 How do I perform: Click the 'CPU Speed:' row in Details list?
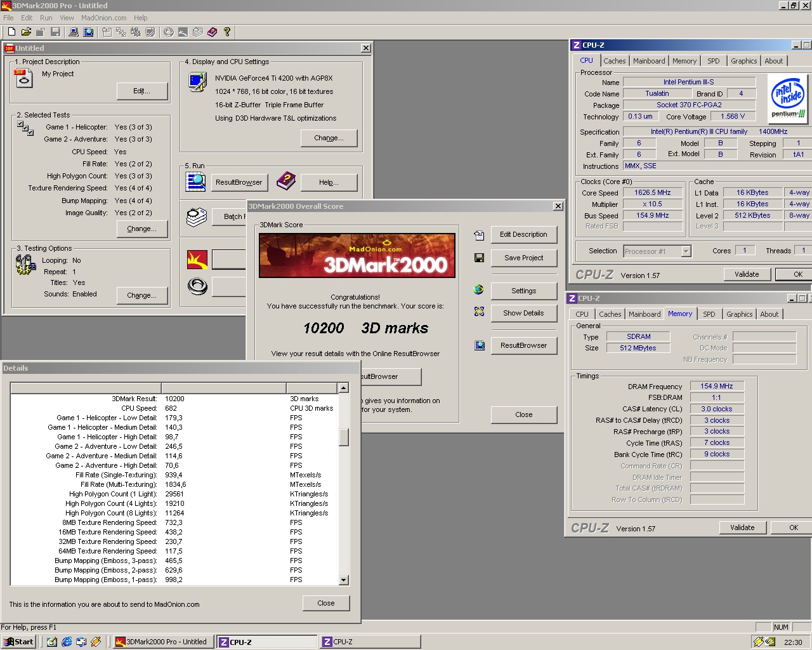tap(174, 408)
